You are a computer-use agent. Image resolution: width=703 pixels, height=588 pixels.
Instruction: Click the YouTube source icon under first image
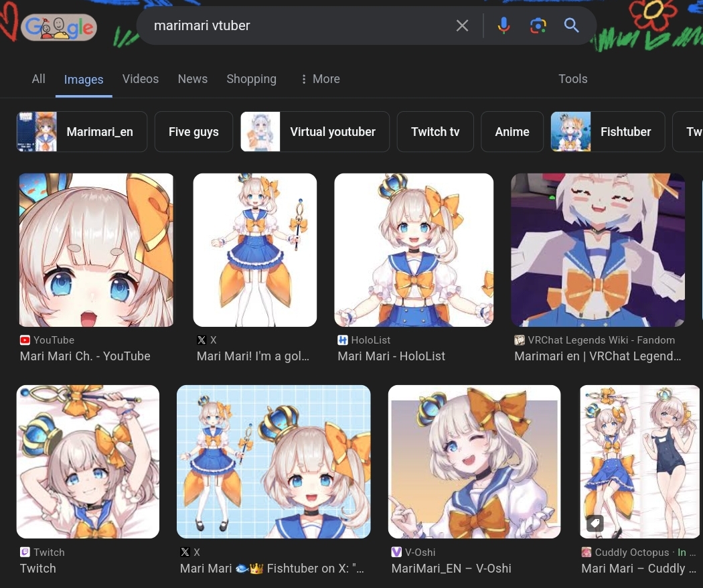coord(25,340)
